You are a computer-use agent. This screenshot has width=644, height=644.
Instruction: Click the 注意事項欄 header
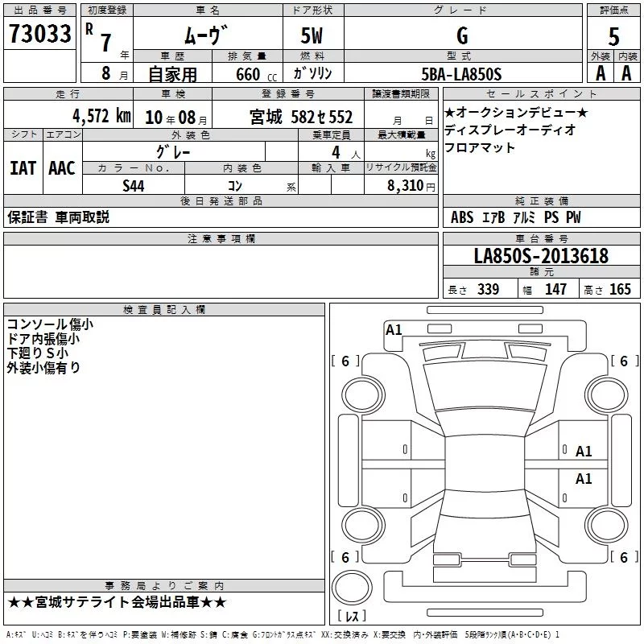pyautogui.click(x=221, y=238)
